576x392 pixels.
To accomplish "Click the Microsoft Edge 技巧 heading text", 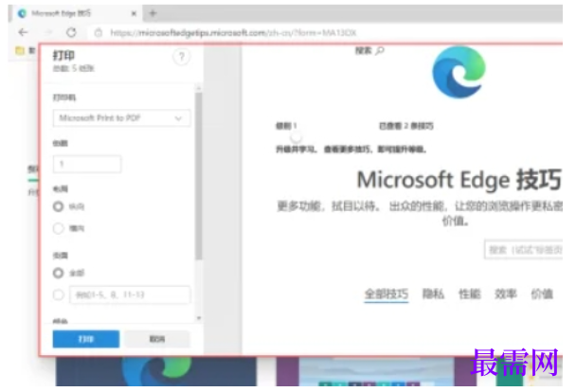I will point(459,180).
